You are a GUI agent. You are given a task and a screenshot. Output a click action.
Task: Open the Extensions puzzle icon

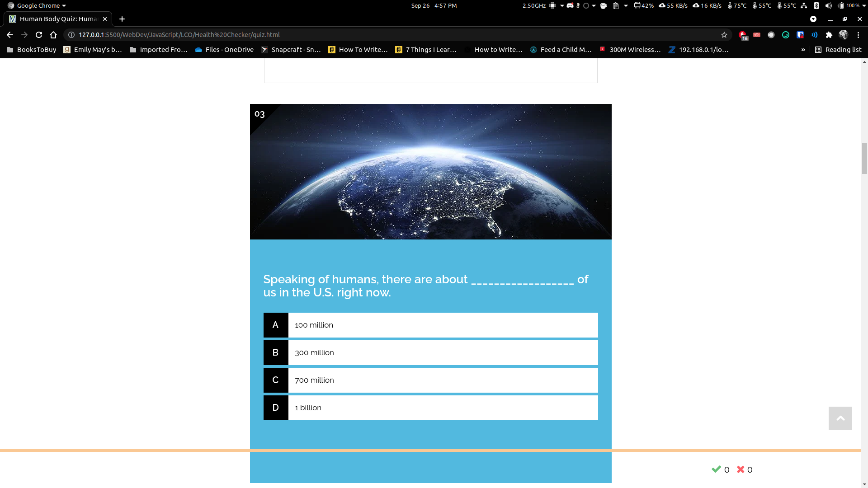pyautogui.click(x=829, y=35)
